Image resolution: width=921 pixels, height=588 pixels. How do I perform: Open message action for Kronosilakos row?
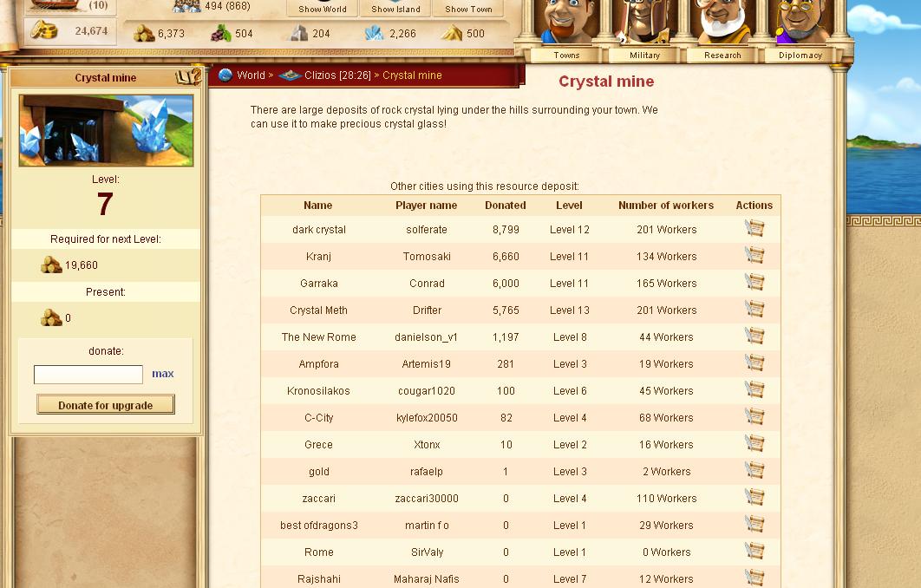click(x=754, y=389)
